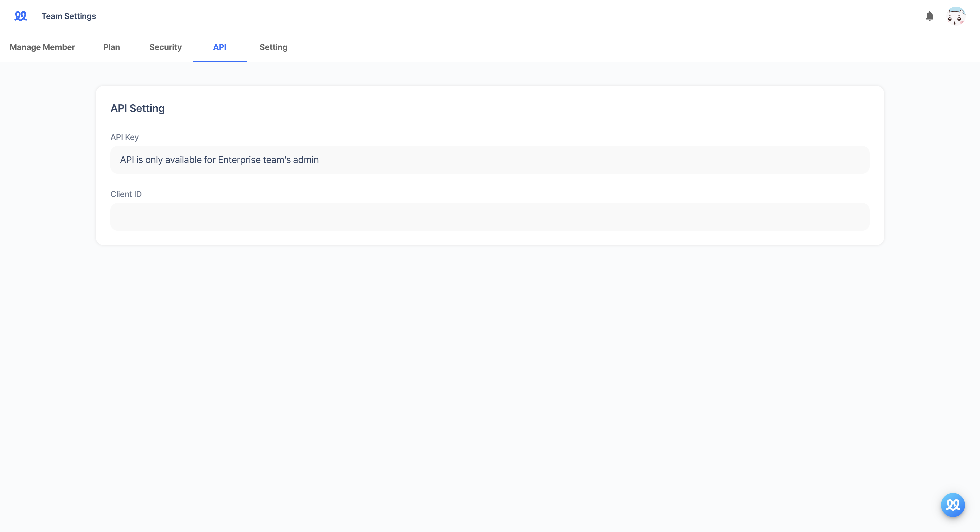
Task: Go to the Security tab
Action: 165,47
